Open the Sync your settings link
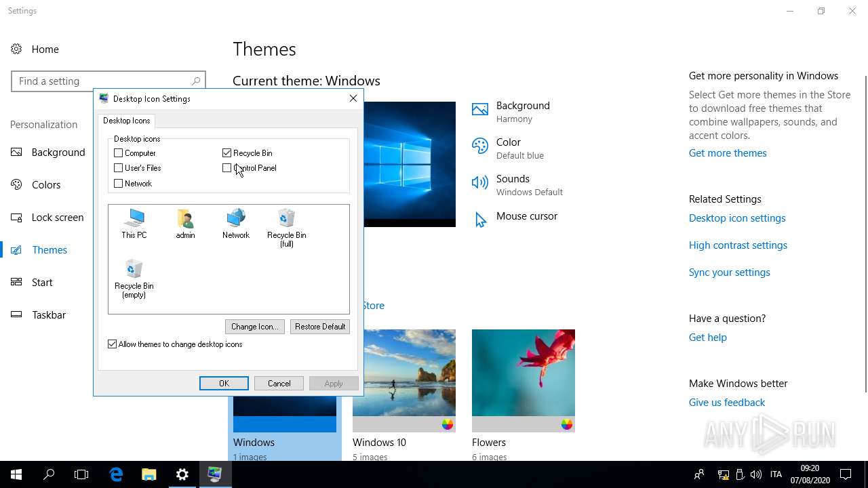The width and height of the screenshot is (868, 488). coord(730,272)
